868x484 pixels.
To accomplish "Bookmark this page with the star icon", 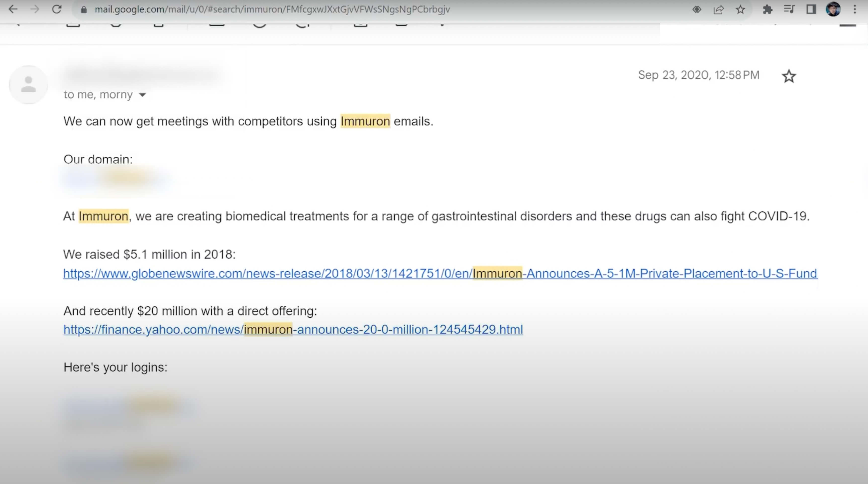I will coord(740,10).
